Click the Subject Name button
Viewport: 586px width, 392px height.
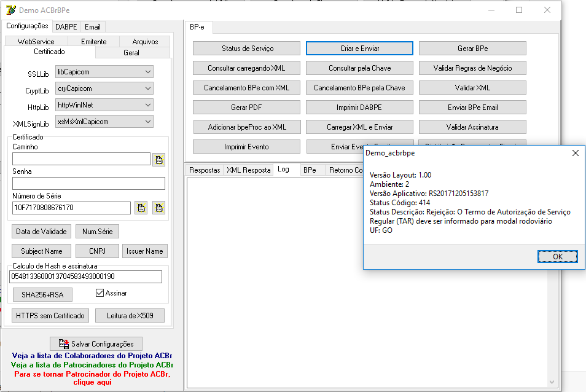[x=41, y=251]
